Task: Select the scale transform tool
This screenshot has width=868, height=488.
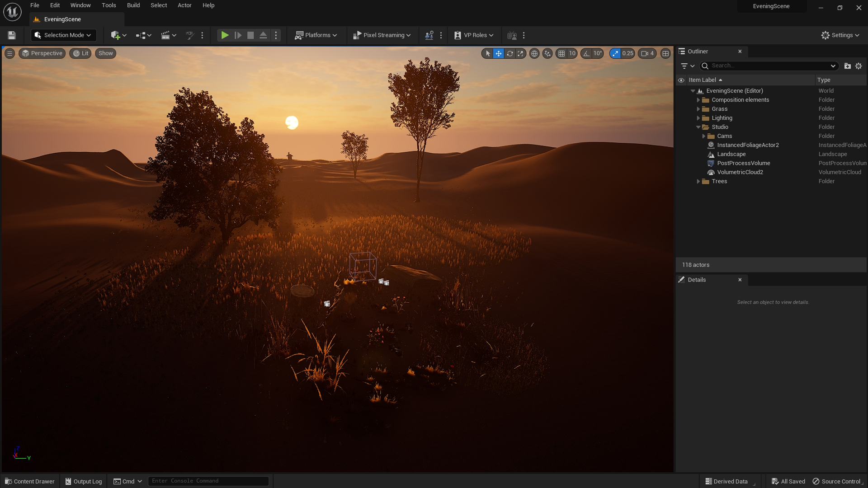Action: coord(520,53)
